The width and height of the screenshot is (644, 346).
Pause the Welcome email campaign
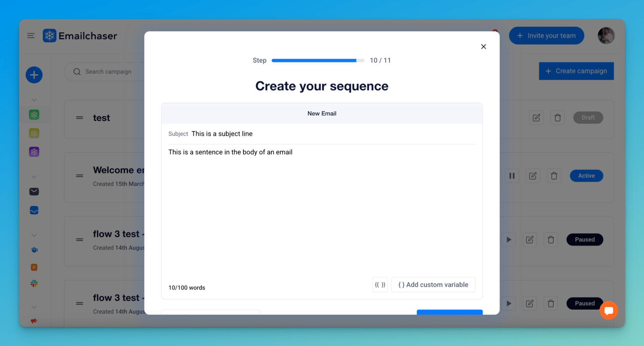(x=512, y=176)
